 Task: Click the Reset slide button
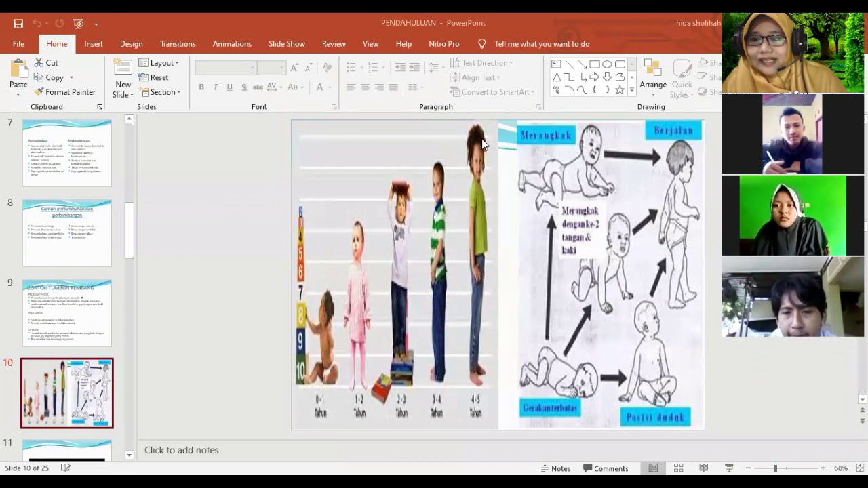tap(154, 77)
